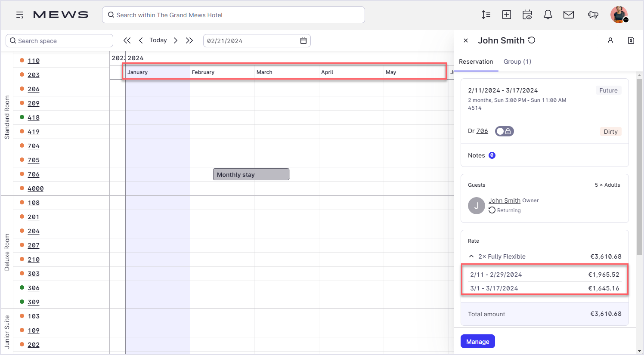Open space 103 in the list
644x355 pixels.
pos(34,316)
